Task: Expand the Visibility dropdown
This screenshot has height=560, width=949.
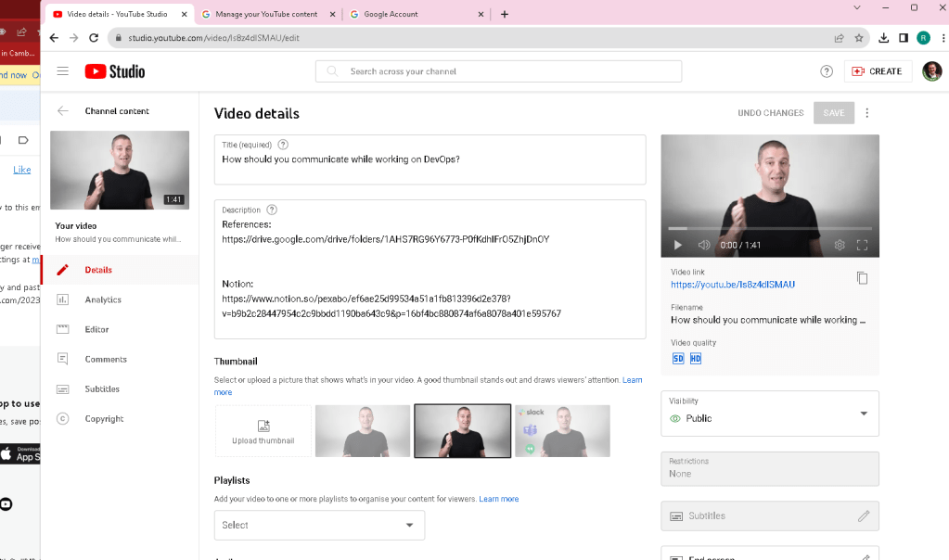Action: coord(770,414)
